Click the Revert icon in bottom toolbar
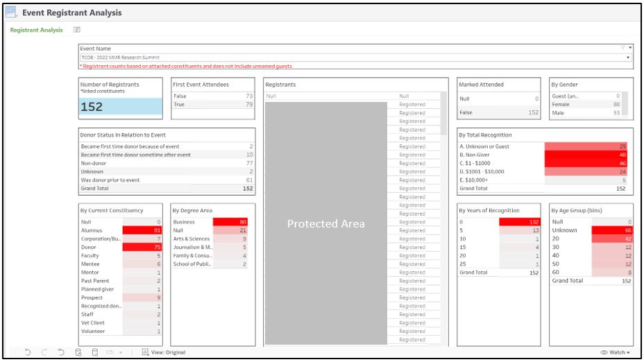644x362 pixels. pyautogui.click(x=62, y=352)
